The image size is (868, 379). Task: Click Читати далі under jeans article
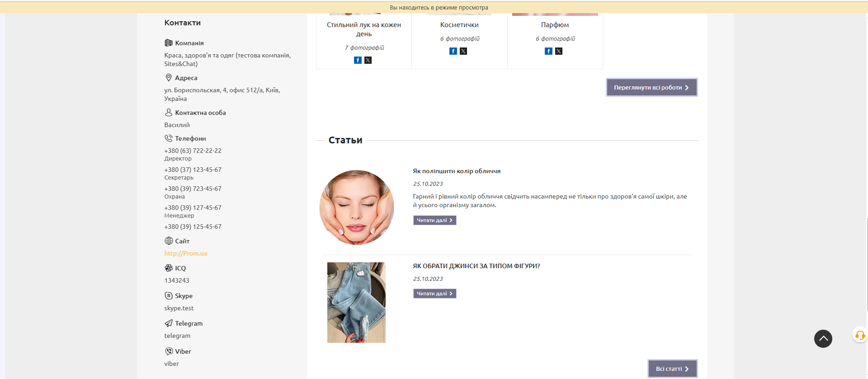[434, 294]
